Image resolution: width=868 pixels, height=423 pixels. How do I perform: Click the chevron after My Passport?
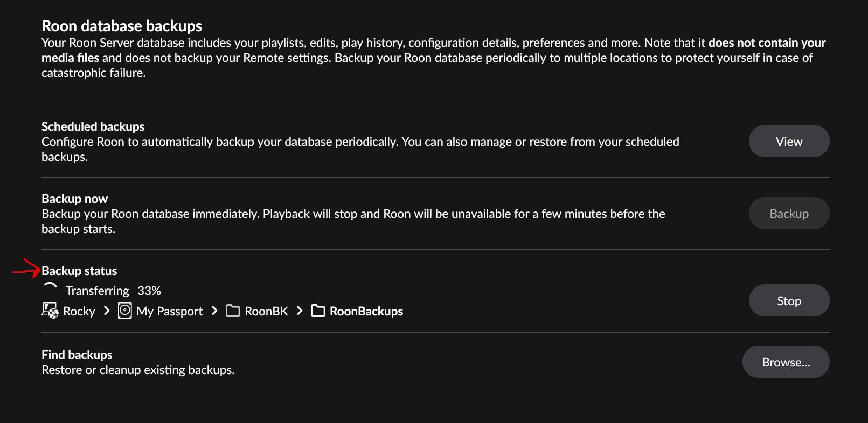tap(214, 311)
